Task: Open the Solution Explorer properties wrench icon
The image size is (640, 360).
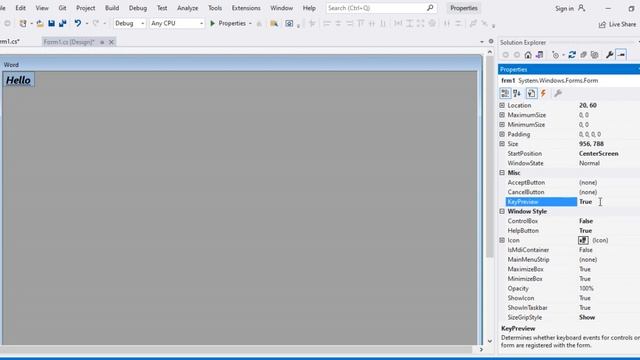Action: pos(609,55)
